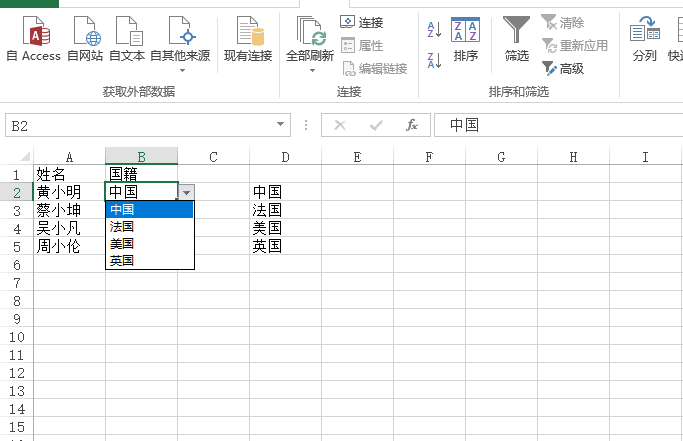This screenshot has width=683, height=441.
Task: Select column G header
Action: tap(501, 157)
